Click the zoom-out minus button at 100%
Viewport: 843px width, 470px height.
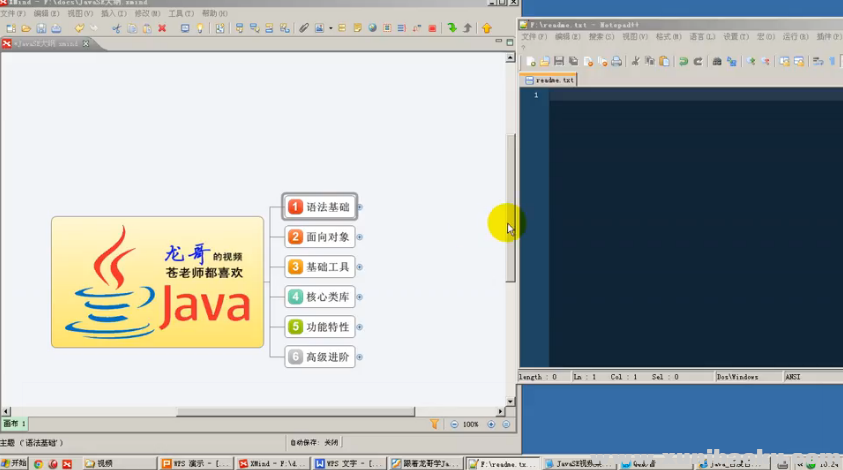click(454, 424)
